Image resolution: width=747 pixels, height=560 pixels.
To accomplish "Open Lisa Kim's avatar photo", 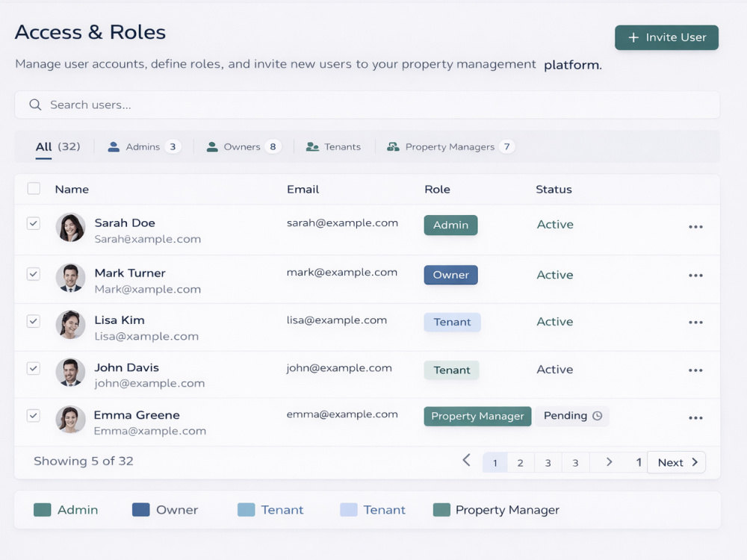I will pos(70,325).
